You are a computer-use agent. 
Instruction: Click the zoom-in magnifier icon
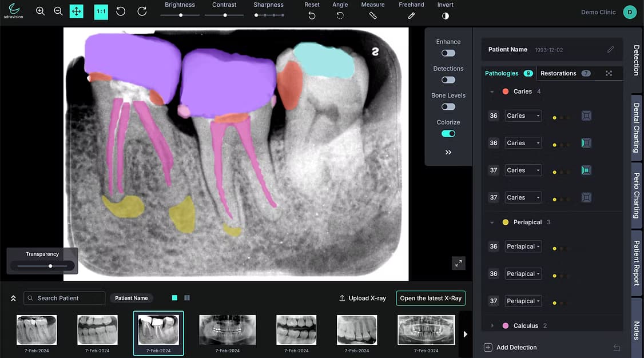tap(40, 11)
